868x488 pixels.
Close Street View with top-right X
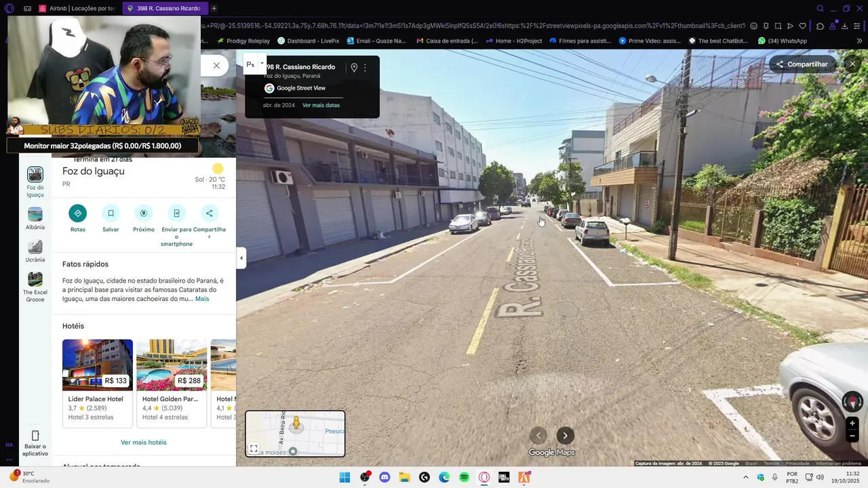pyautogui.click(x=852, y=64)
